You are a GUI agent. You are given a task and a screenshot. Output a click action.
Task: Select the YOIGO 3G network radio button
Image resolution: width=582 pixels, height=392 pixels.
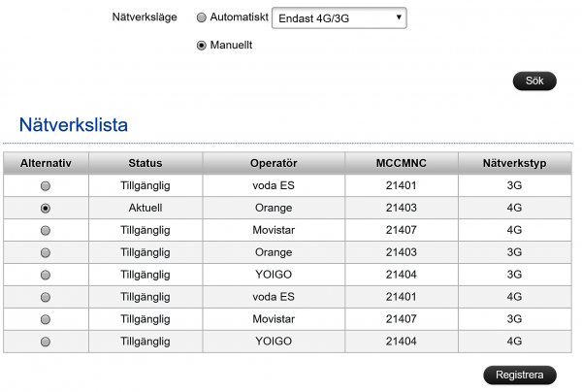tap(46, 275)
